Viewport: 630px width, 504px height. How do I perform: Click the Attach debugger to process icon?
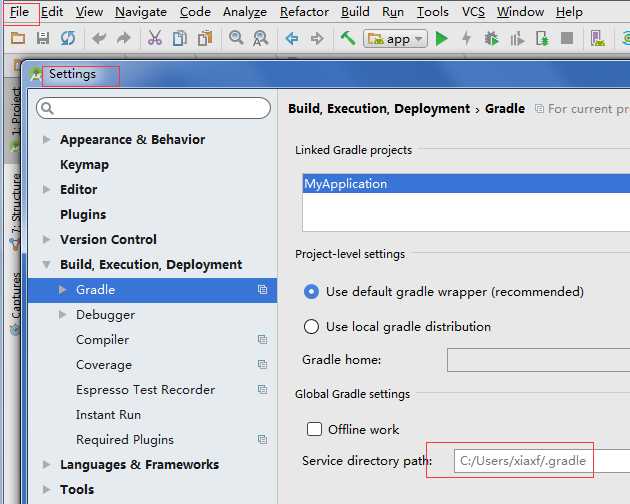click(542, 39)
